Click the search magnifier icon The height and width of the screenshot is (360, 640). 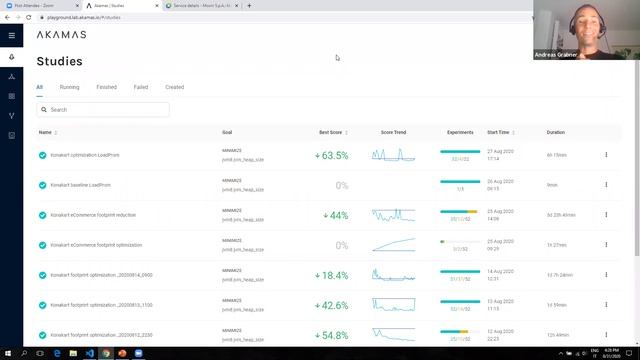[44, 110]
